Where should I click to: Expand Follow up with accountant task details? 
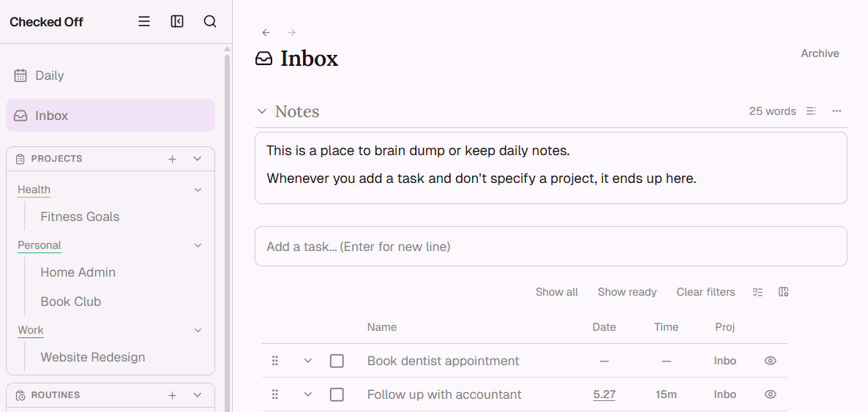pyautogui.click(x=308, y=394)
